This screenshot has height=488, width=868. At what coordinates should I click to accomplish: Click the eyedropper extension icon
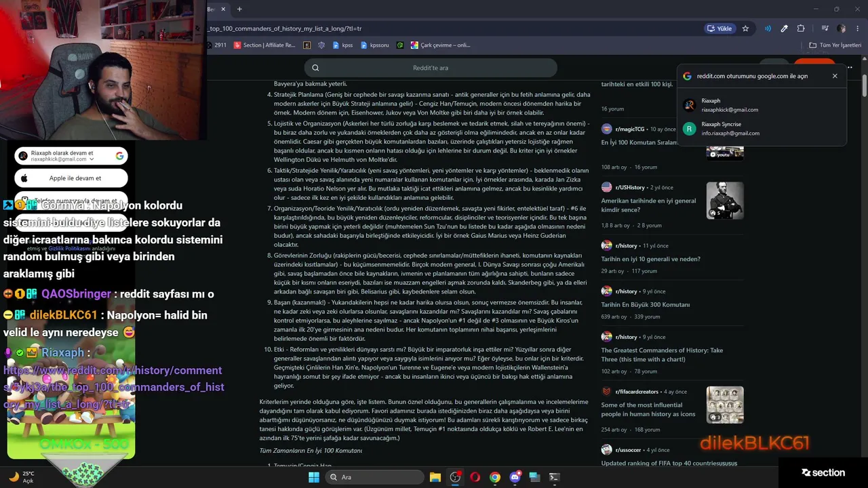[x=784, y=28]
